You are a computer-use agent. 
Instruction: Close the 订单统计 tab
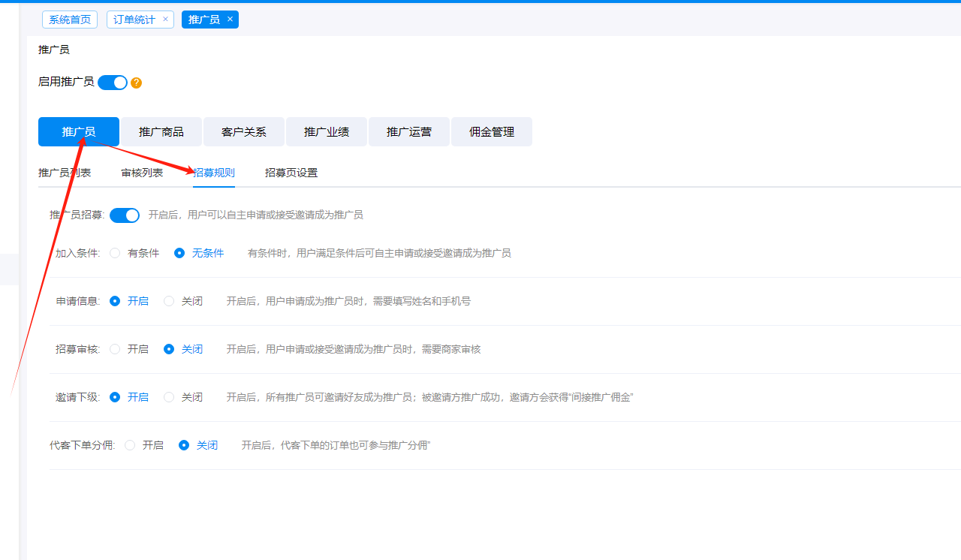coord(165,20)
